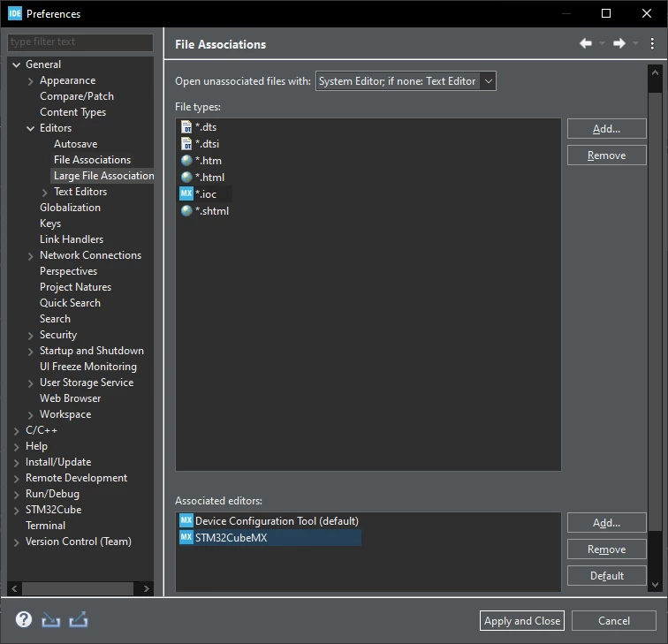
Task: Select Large File Association page
Action: (103, 176)
